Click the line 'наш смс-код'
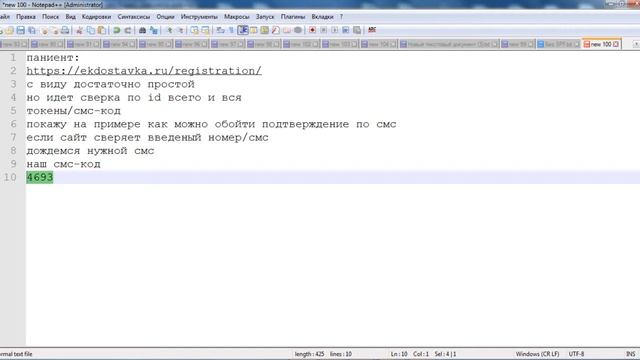Image resolution: width=640 pixels, height=360 pixels. [63, 164]
